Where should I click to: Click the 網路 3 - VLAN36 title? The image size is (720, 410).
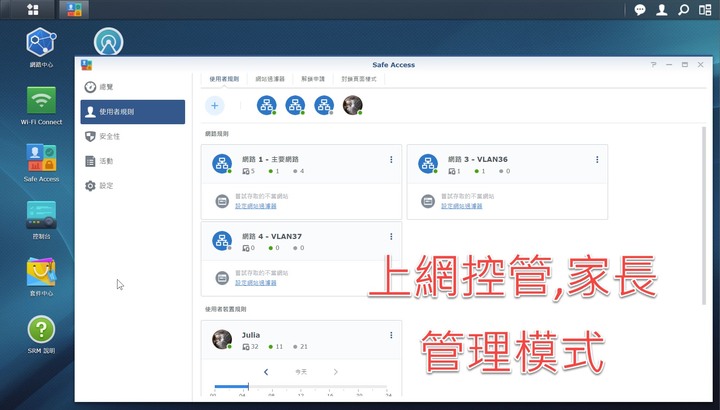coord(478,159)
